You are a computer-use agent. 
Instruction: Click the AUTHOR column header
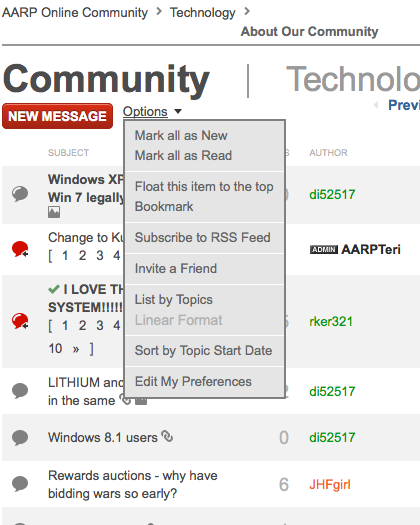click(328, 153)
